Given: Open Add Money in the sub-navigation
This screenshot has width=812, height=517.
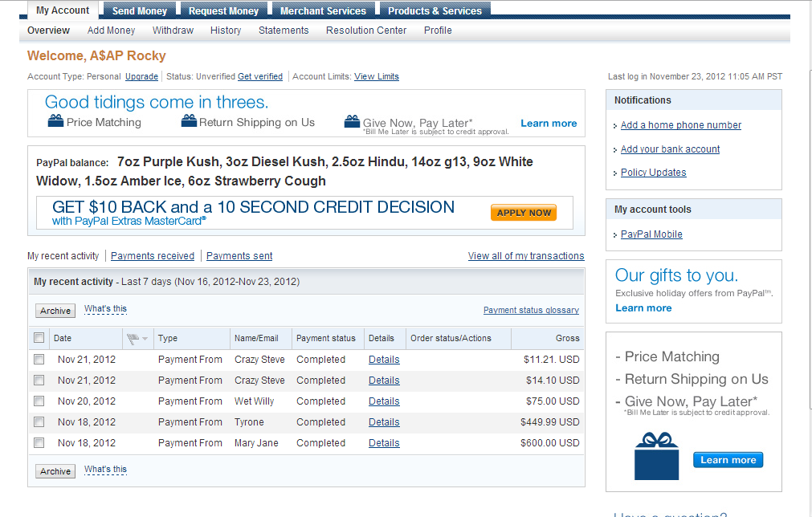Looking at the screenshot, I should click(112, 31).
